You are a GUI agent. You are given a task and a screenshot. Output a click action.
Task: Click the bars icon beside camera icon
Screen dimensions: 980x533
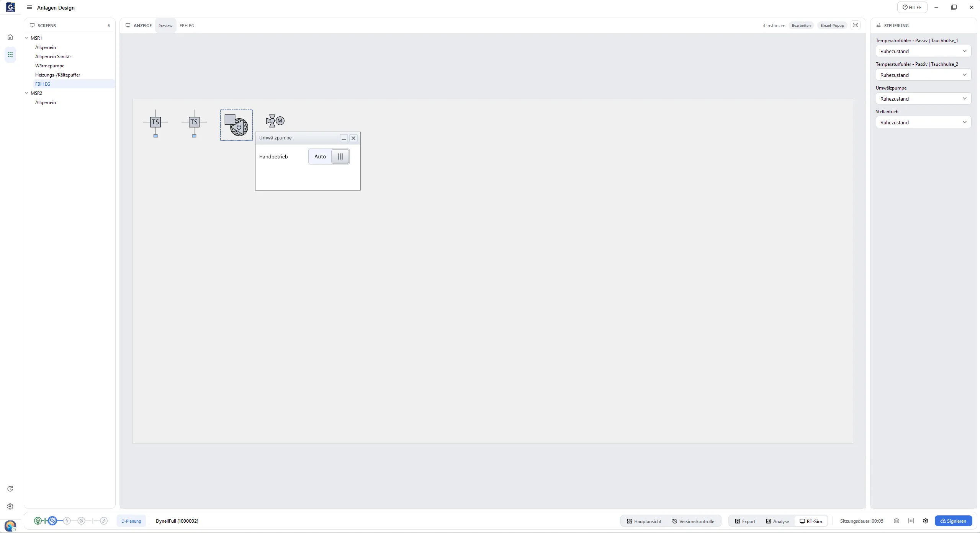[911, 521]
